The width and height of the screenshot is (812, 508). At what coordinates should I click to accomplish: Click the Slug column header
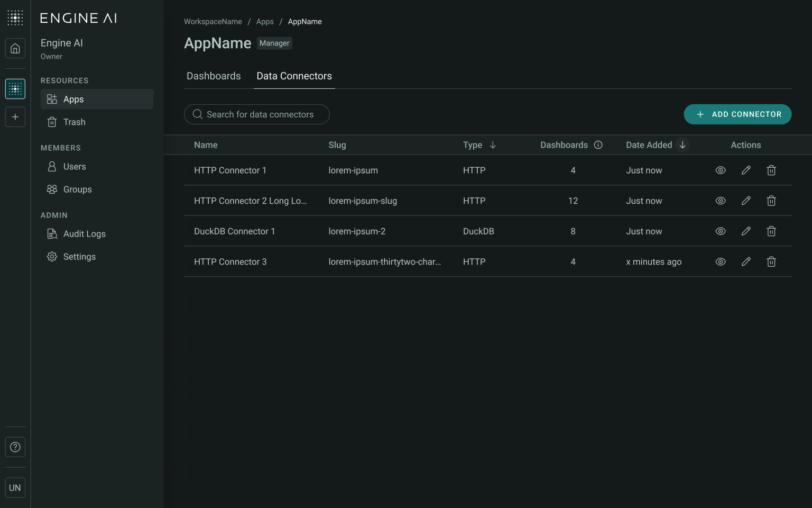coord(337,145)
